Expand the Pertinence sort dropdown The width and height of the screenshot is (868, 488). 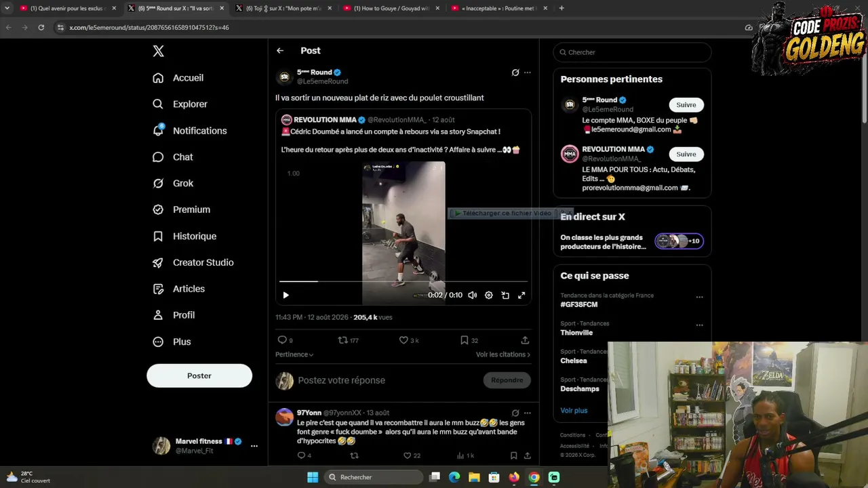[294, 354]
